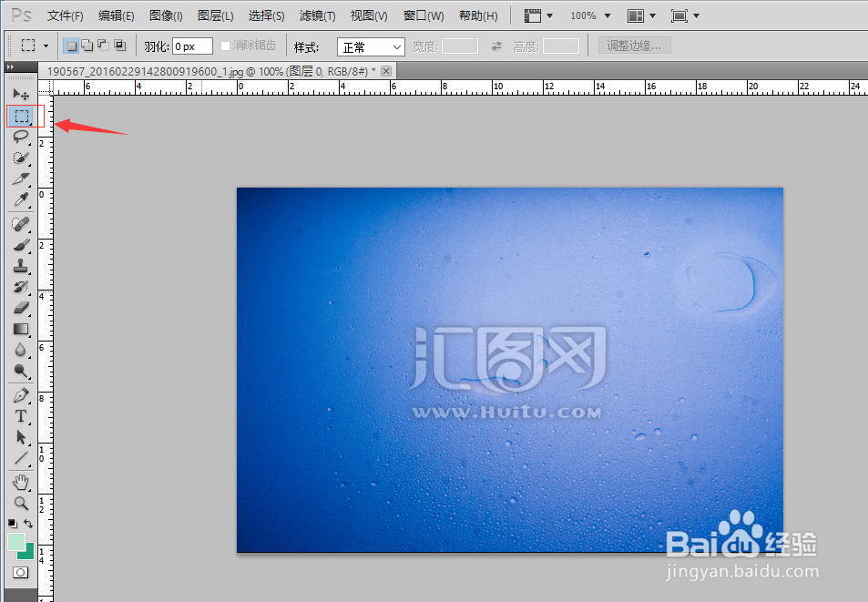Screen dimensions: 868x602
Task: Open the 文件(F) menu
Action: click(65, 15)
